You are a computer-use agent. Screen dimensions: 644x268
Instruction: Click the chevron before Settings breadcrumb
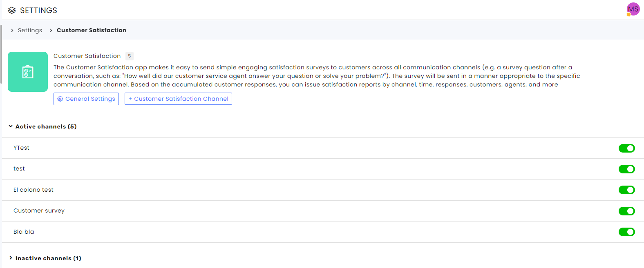pos(12,30)
